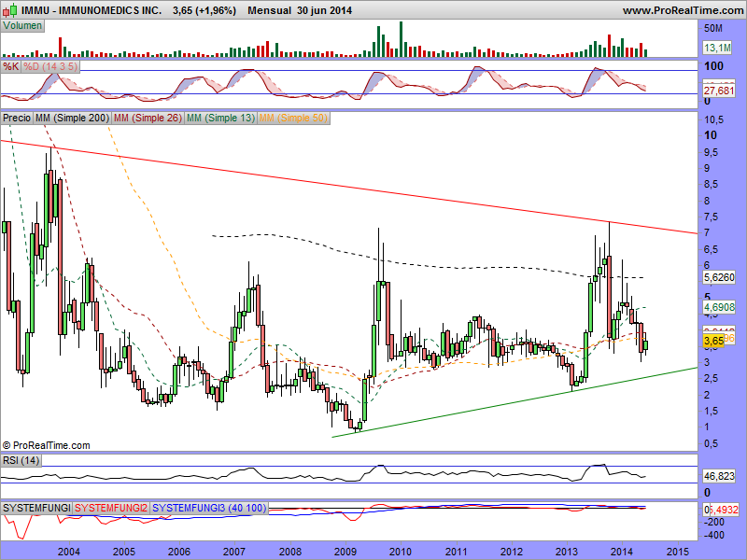Image resolution: width=747 pixels, height=560 pixels.
Task: Click the candlestick chart icon beside IMMU
Action: 10,9
